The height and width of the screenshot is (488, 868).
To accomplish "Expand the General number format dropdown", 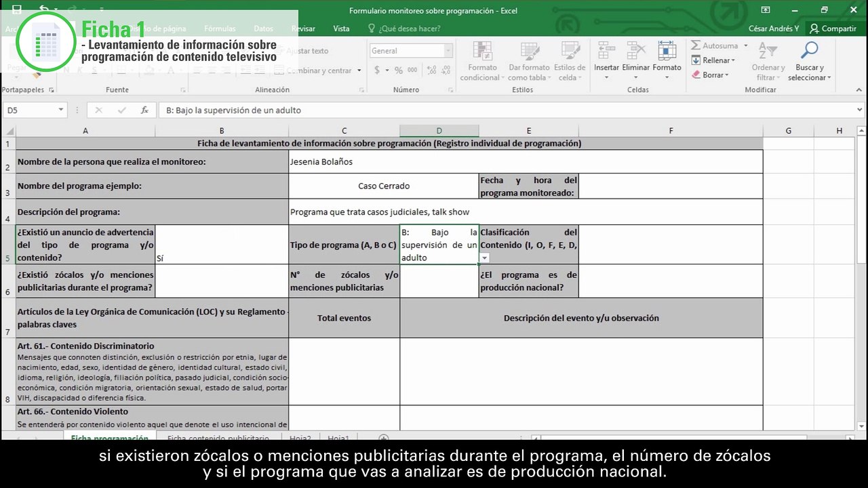I will [448, 51].
